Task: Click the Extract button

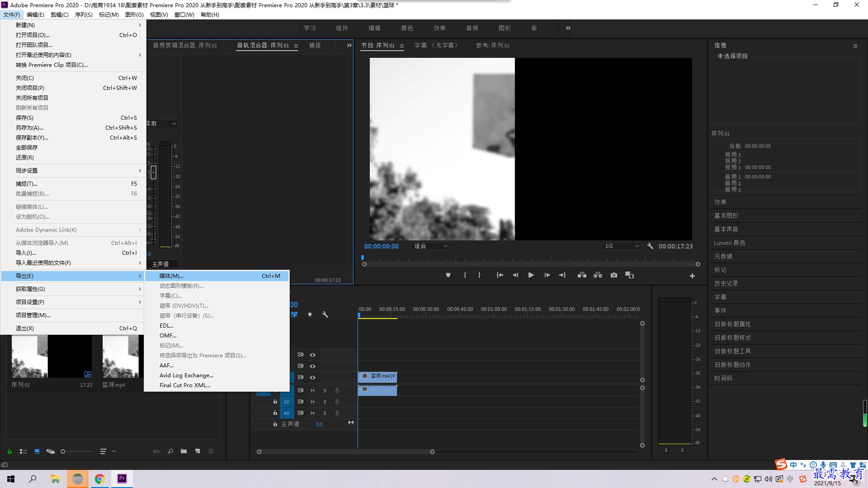Action: point(598,275)
